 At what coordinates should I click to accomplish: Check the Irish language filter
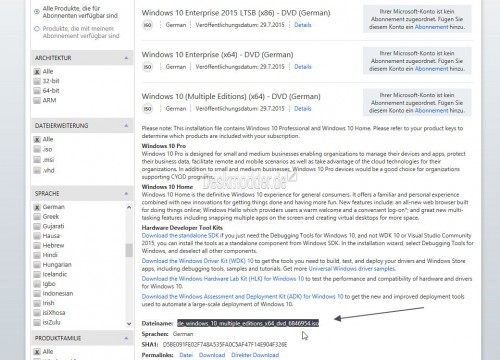(x=37, y=303)
